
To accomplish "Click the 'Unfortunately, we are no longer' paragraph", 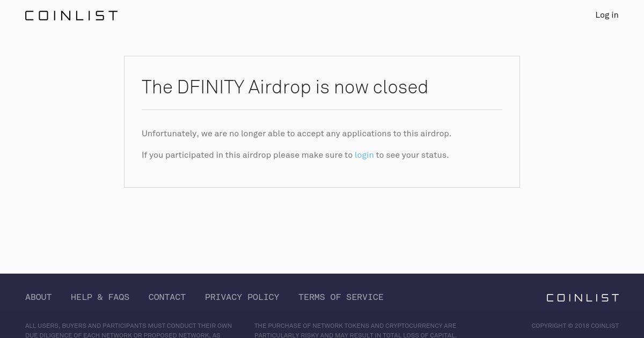I will (x=296, y=134).
